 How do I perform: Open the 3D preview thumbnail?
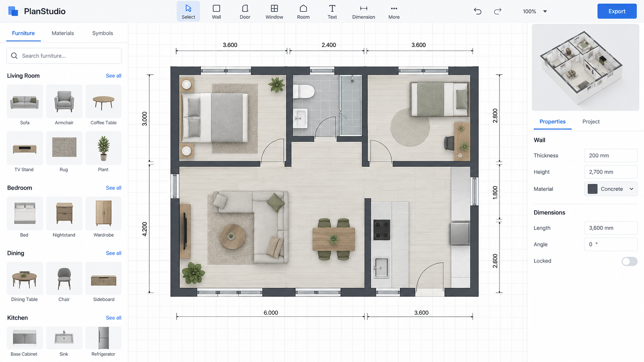tap(585, 67)
